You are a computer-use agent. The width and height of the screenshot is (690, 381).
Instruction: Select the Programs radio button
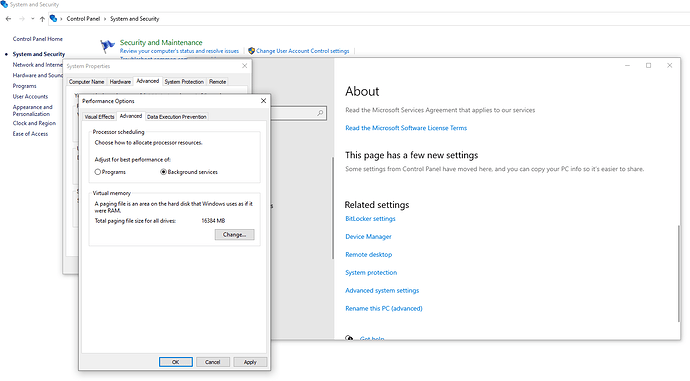click(98, 172)
